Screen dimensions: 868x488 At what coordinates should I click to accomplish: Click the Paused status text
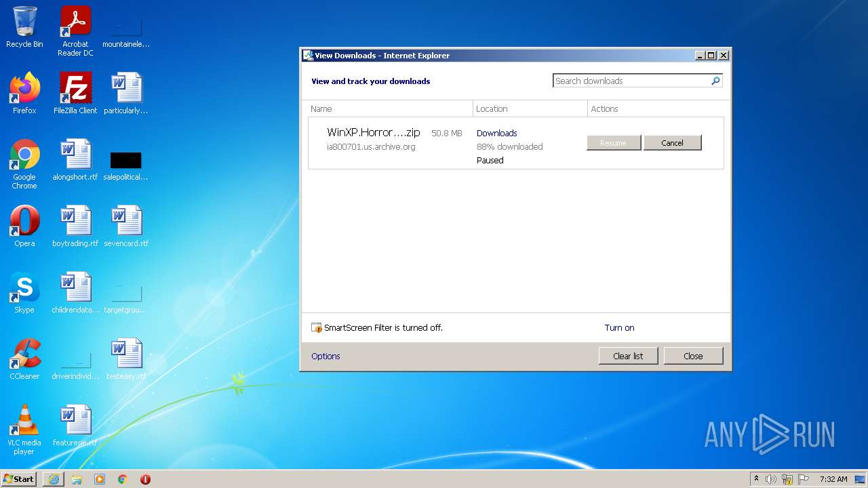point(490,161)
